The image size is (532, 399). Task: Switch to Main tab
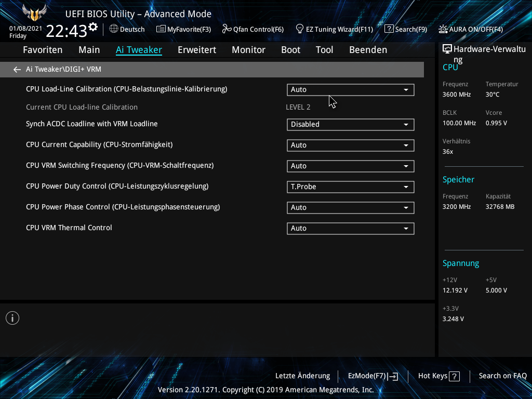click(x=89, y=50)
